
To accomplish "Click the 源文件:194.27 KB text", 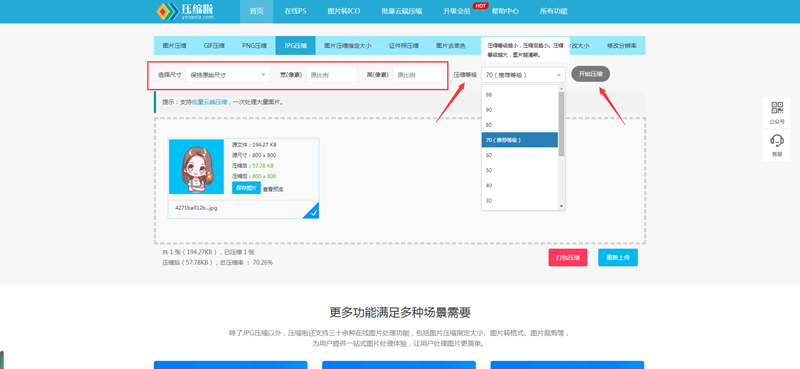I will 254,144.
